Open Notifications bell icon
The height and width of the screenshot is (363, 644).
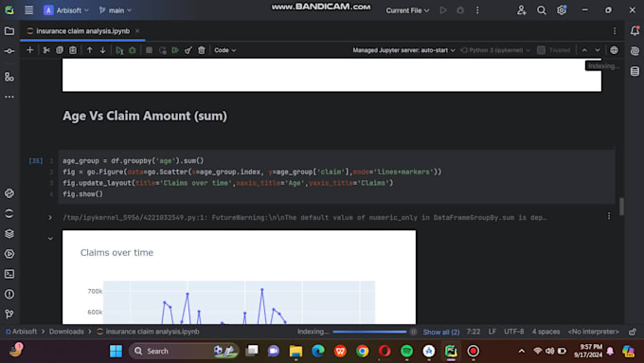pos(635,31)
